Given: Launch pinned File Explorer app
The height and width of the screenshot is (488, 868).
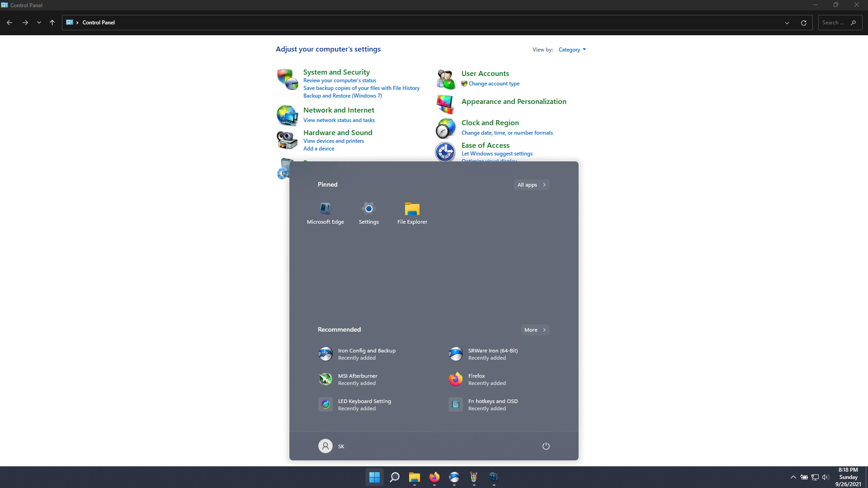Looking at the screenshot, I should tap(412, 213).
